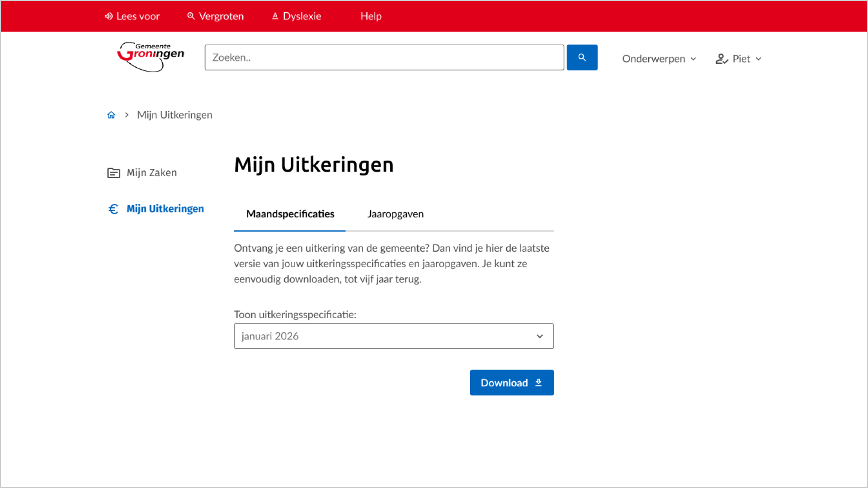Open the Help link
The image size is (868, 488).
tap(371, 16)
